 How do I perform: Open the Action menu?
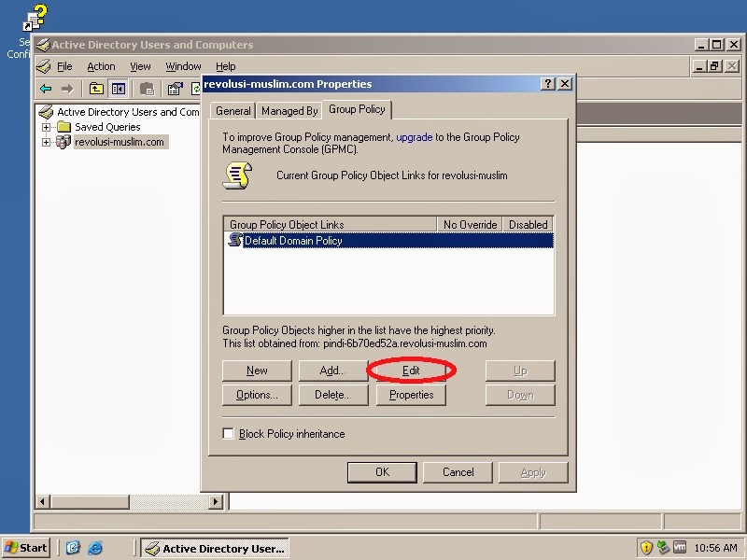101,66
